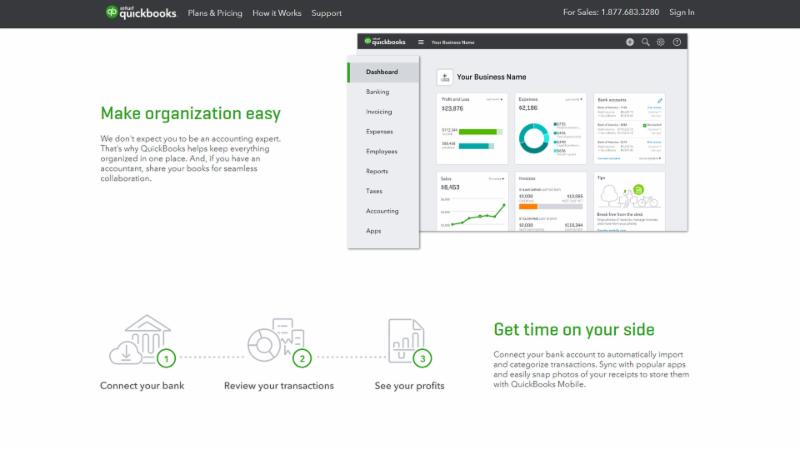This screenshot has width=800, height=450.
Task: Click the QuickBooks logo inside dashboard preview
Action: point(385,42)
